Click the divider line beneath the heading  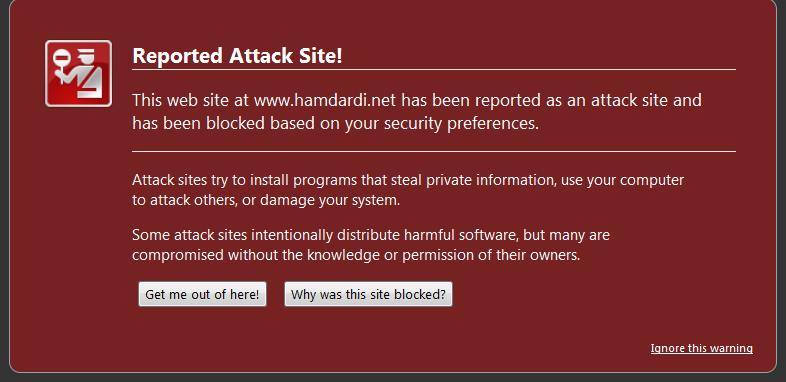point(434,69)
